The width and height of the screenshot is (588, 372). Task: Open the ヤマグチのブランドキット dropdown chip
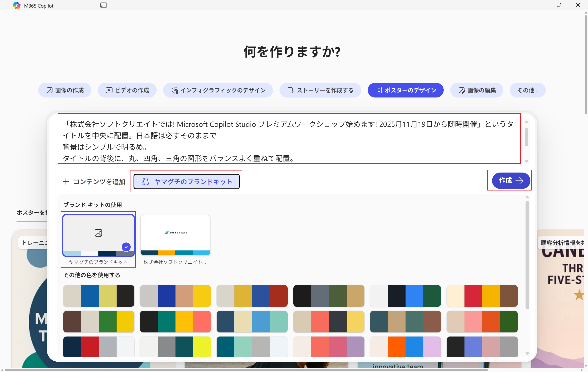pyautogui.click(x=186, y=182)
